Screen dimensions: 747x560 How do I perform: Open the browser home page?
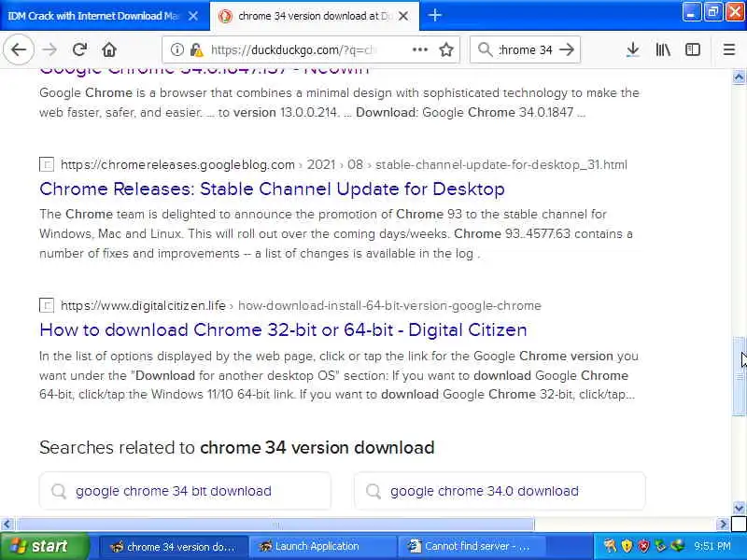click(x=109, y=49)
